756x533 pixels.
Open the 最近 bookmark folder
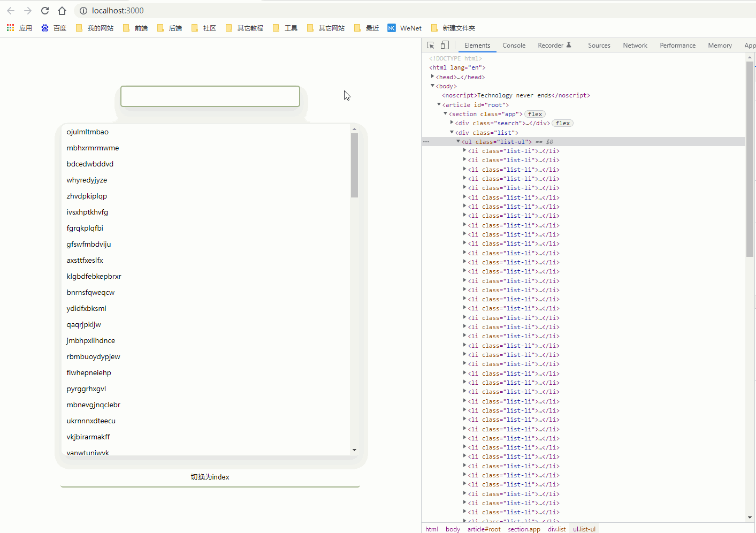pyautogui.click(x=366, y=28)
